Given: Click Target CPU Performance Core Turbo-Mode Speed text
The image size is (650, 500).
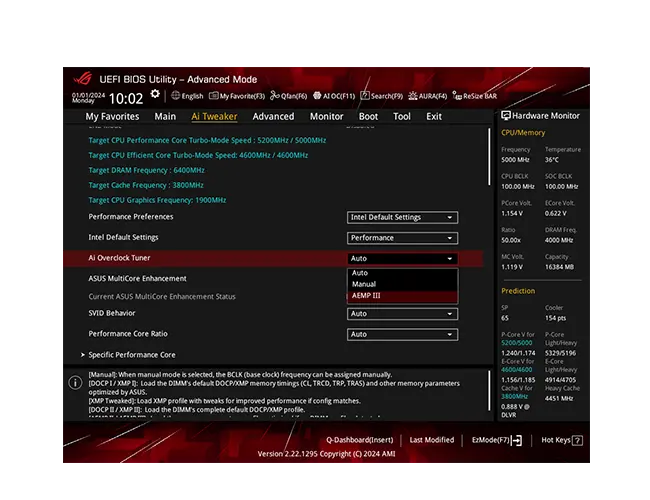Looking at the screenshot, I should 207,141.
